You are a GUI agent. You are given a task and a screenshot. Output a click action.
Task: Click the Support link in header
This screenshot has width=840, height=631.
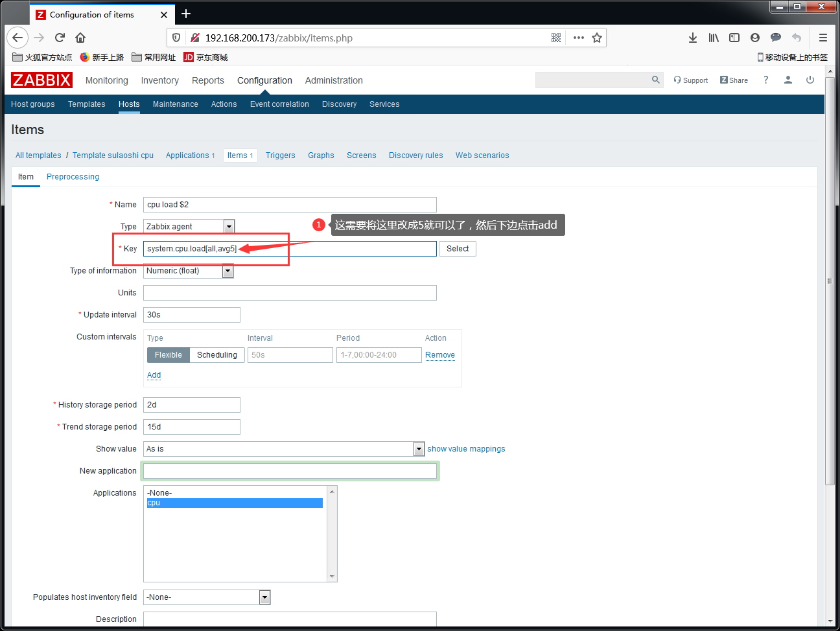[x=691, y=80]
